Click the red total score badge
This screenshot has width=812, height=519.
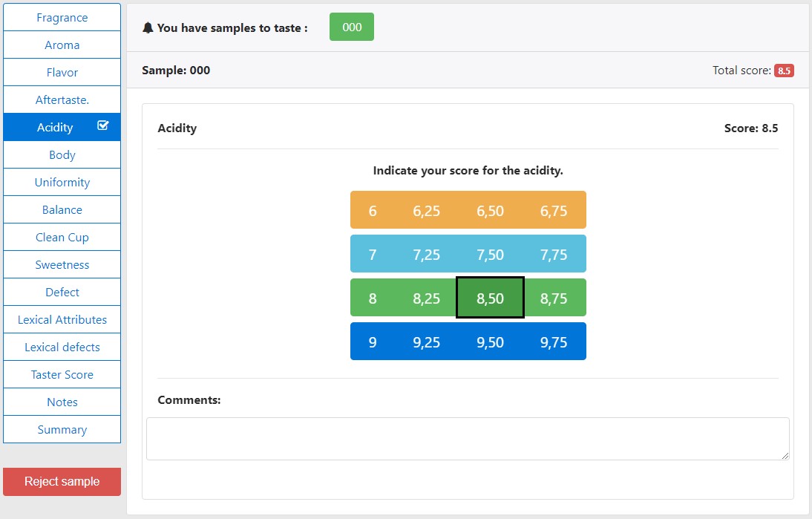click(784, 71)
